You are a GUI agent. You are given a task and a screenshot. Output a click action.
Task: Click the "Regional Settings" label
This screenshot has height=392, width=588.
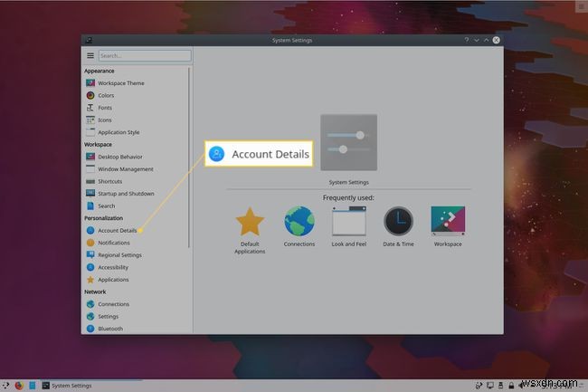[x=119, y=255]
